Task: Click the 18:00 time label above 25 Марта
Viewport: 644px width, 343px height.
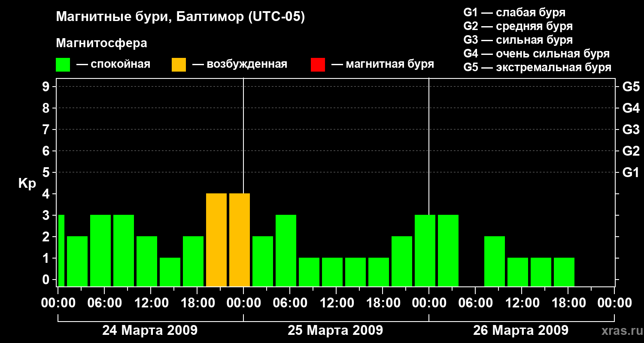Action: click(x=383, y=303)
